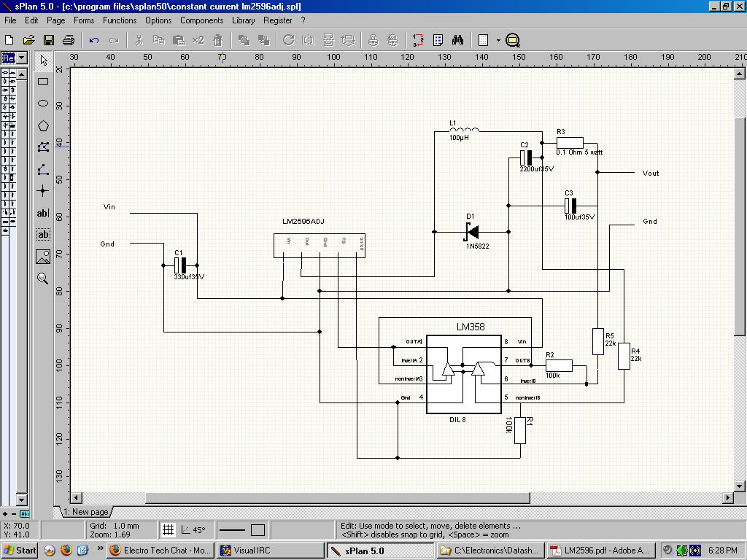This screenshot has width=747, height=560.
Task: Activate the connection node tool
Action: pyautogui.click(x=43, y=191)
